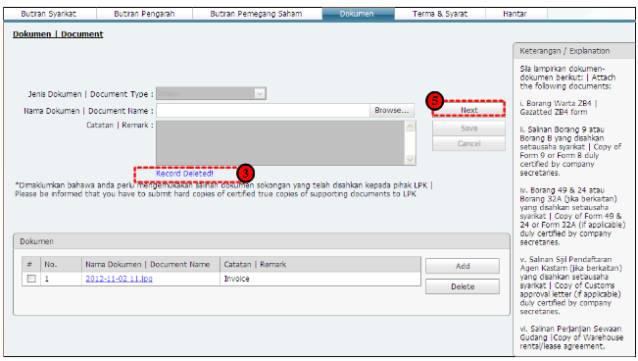
Task: Open the Butiran Pengarah tab
Action: [144, 14]
